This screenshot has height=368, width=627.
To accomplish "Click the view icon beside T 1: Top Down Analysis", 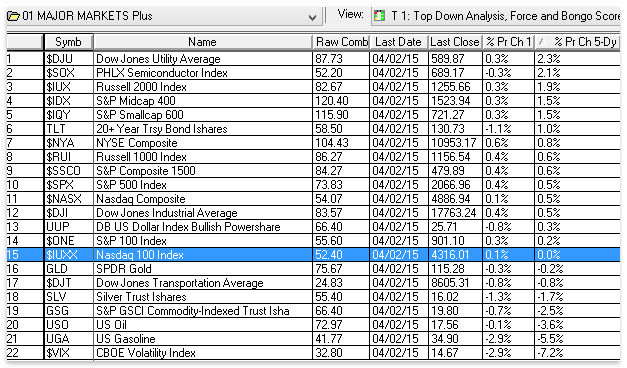I will click(x=379, y=16).
